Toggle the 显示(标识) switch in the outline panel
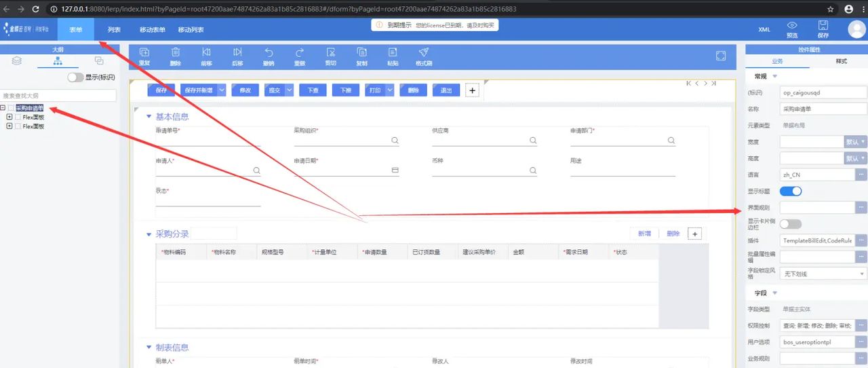The image size is (868, 368). pyautogui.click(x=75, y=77)
